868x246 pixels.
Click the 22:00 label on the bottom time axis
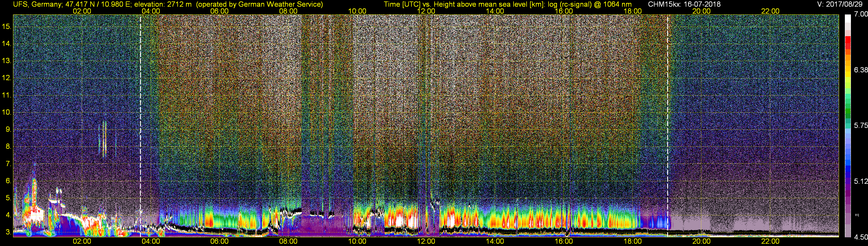[770, 241]
